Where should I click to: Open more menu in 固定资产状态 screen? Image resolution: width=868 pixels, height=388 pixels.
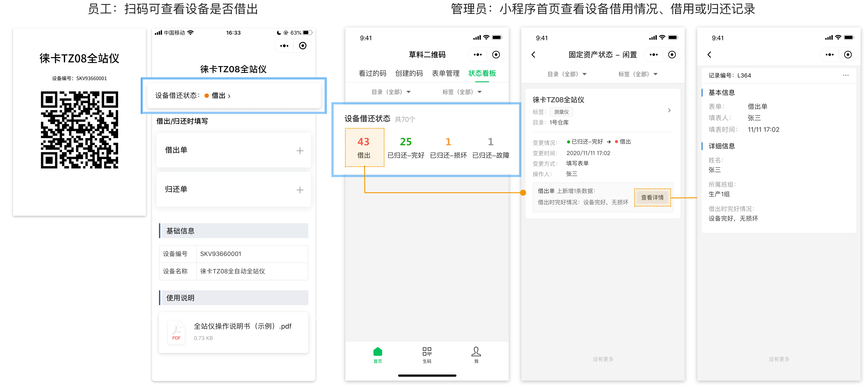654,55
